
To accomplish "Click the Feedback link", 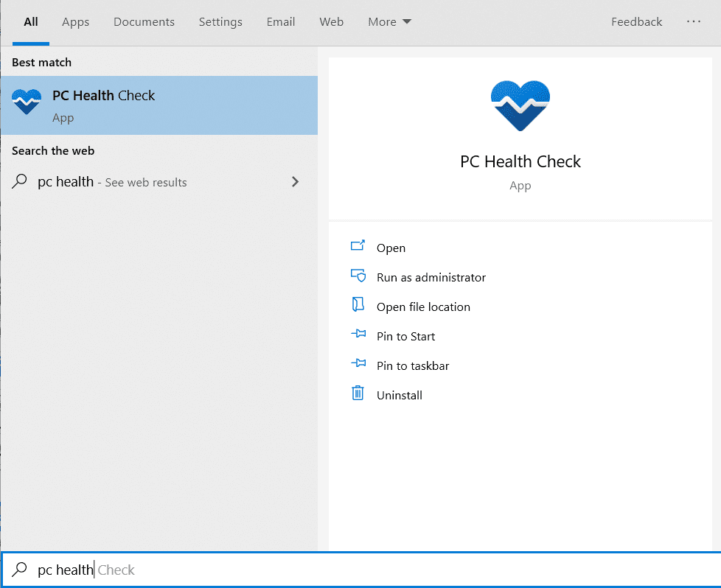I will click(x=636, y=21).
